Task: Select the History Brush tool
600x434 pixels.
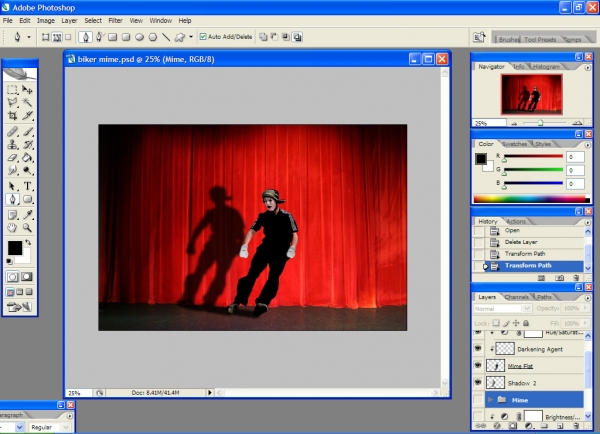Action: (x=27, y=145)
